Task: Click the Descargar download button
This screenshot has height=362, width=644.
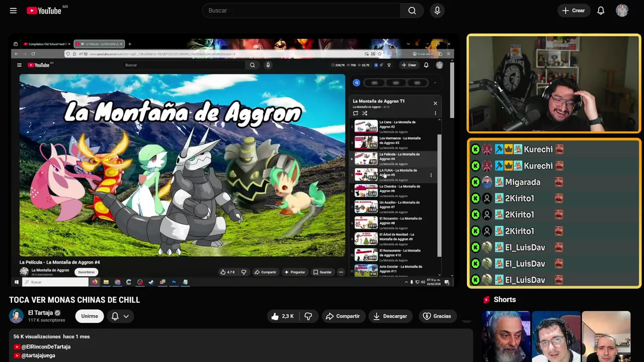Action: coord(390,316)
